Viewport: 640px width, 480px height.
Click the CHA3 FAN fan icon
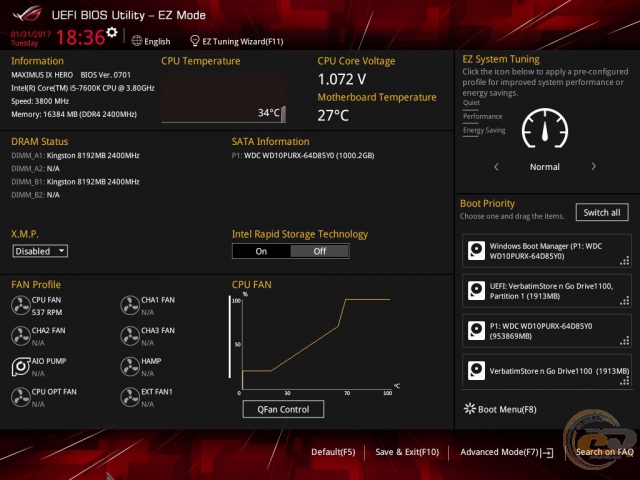click(130, 336)
